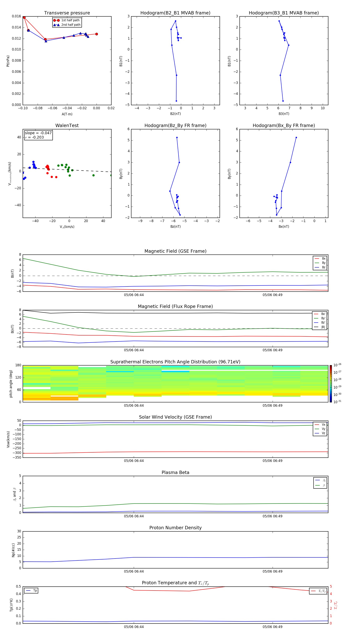
Task: Click the 'Transverse pressure' plot title
Action: [67, 13]
